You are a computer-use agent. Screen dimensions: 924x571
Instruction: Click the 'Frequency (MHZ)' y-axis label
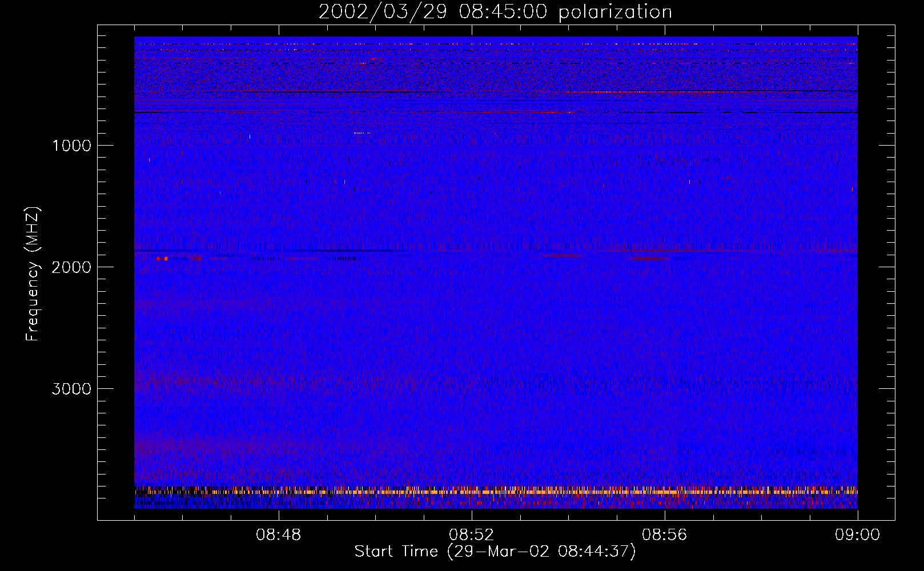[33, 274]
